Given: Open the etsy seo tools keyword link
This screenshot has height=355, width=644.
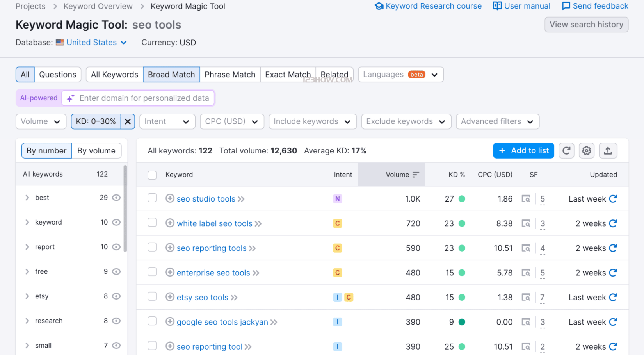Looking at the screenshot, I should click(202, 298).
